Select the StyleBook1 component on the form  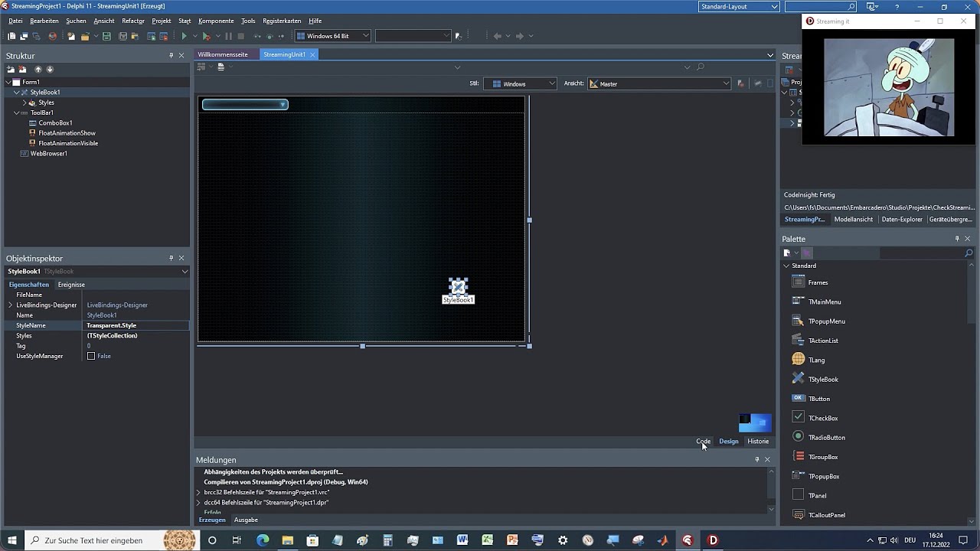coord(458,287)
